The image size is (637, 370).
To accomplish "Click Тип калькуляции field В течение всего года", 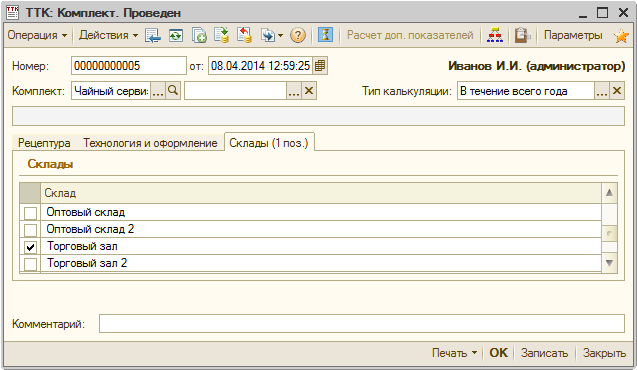I will pos(526,91).
